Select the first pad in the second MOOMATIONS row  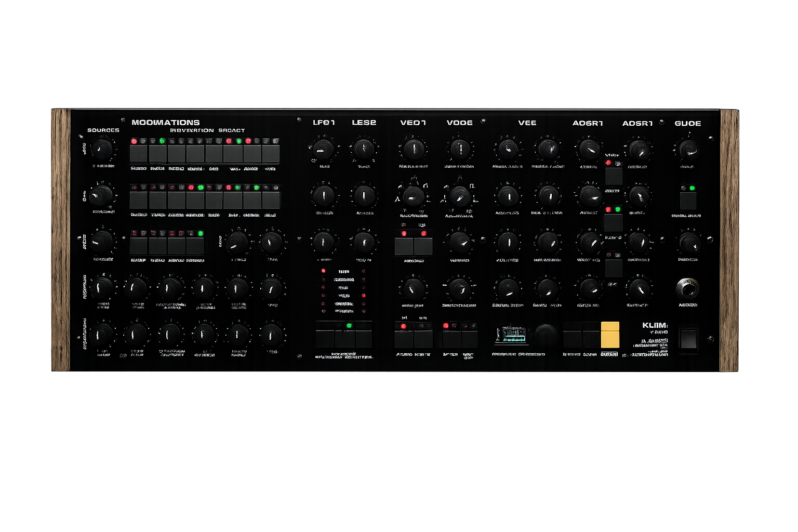click(x=138, y=200)
